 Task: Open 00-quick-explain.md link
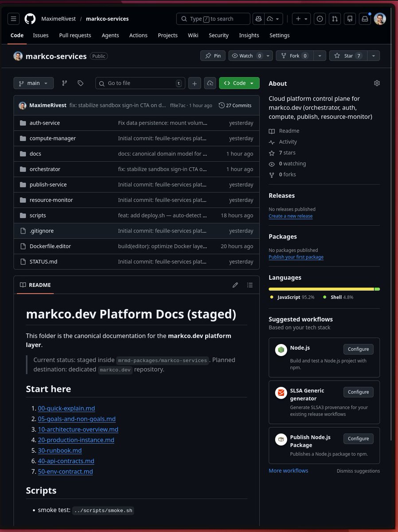tap(66, 408)
